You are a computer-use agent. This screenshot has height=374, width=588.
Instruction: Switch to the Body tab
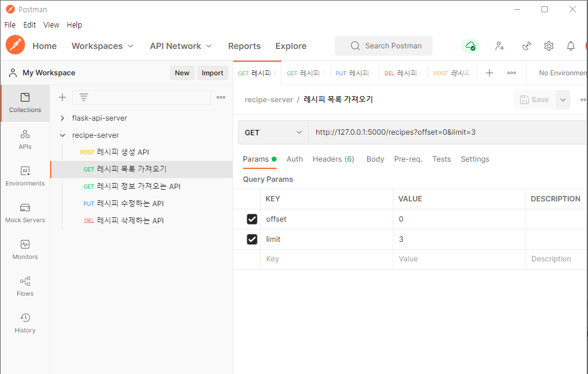(x=375, y=159)
